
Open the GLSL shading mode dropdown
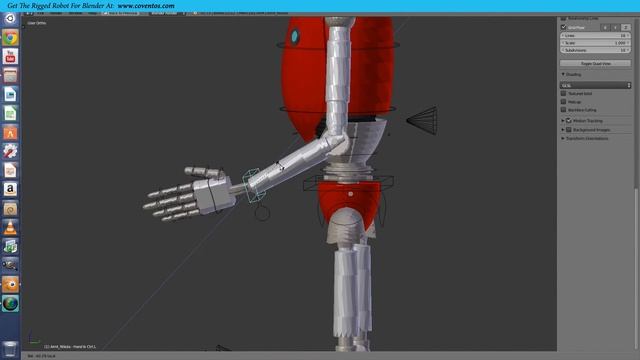[596, 85]
